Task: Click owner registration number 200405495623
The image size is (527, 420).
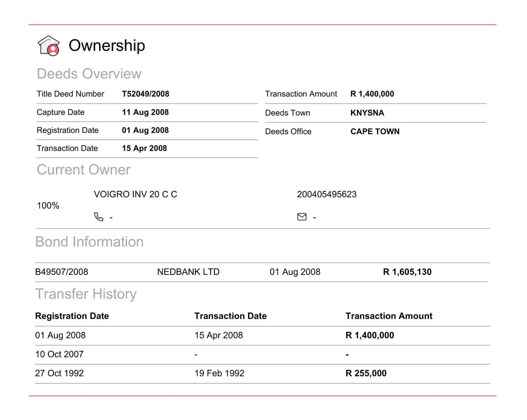Action: click(x=327, y=194)
